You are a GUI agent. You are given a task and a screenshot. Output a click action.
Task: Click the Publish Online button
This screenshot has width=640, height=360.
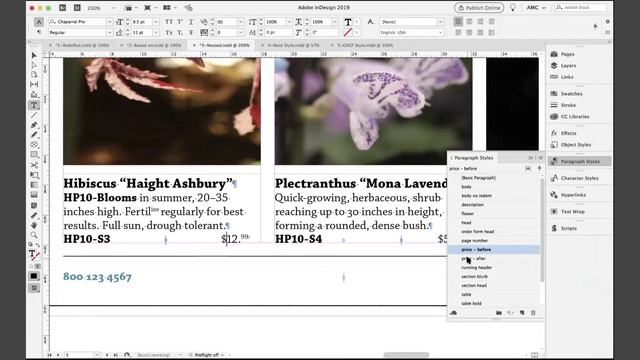pyautogui.click(x=479, y=8)
